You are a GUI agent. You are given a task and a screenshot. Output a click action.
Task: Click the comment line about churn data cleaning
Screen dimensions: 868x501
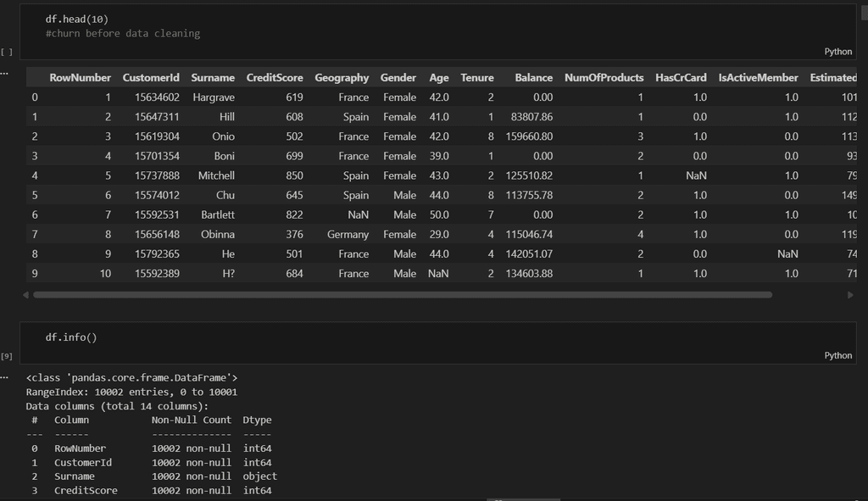click(x=123, y=34)
